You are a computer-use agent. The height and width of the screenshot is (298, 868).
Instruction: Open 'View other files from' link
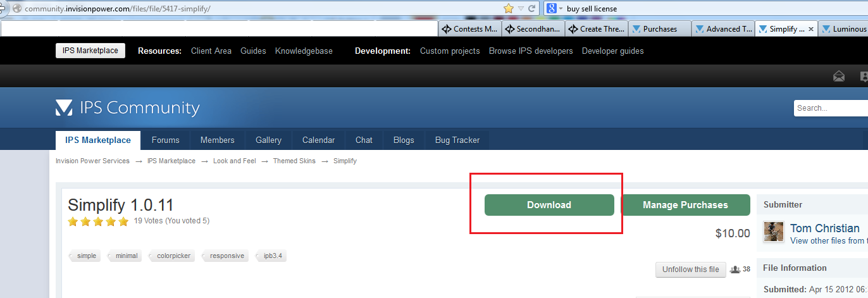(828, 241)
